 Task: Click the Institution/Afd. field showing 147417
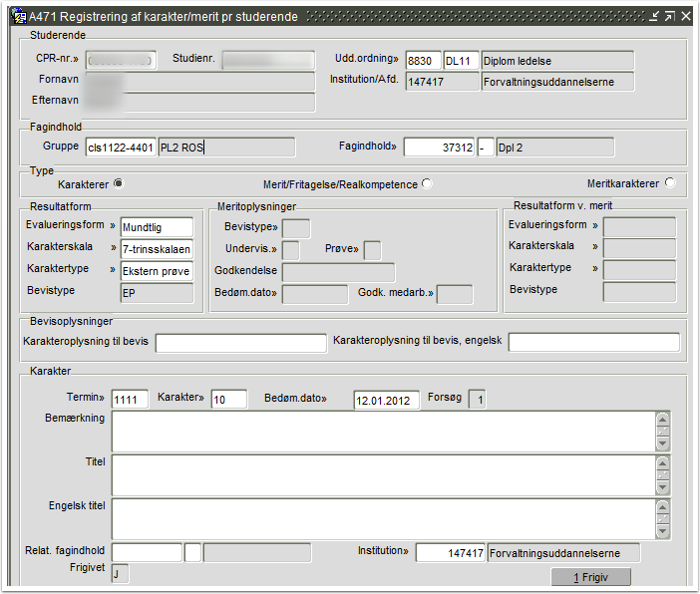point(443,82)
